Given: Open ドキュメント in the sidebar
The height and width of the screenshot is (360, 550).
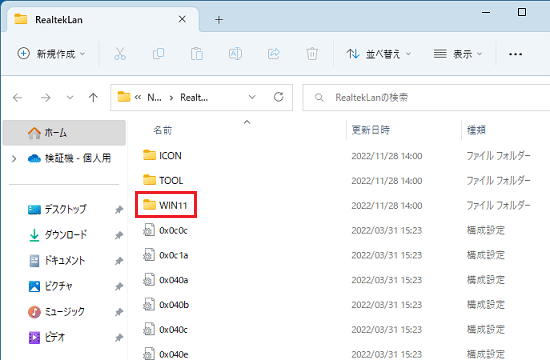Looking at the screenshot, I should [x=57, y=260].
